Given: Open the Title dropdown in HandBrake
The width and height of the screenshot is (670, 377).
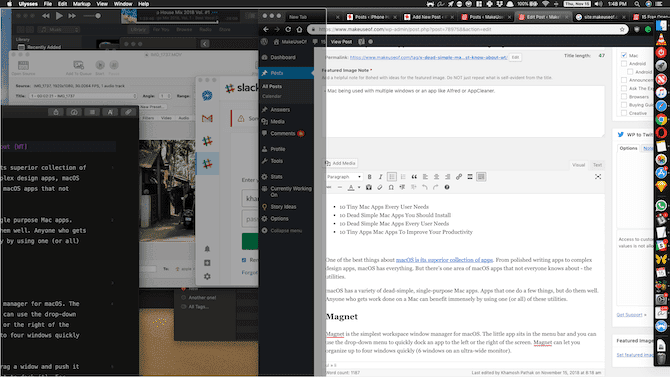Looking at the screenshot, I should [83, 96].
